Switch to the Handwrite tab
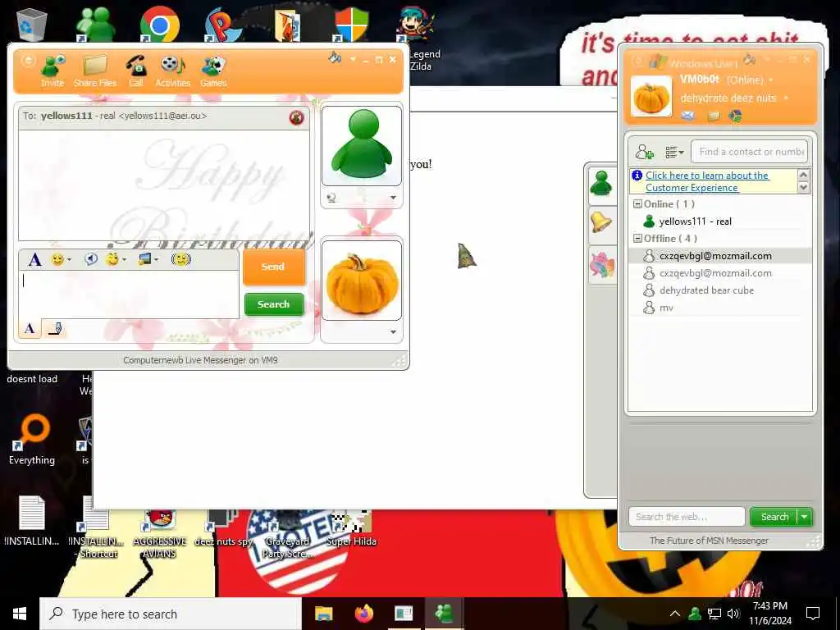Image resolution: width=840 pixels, height=630 pixels. pos(55,328)
